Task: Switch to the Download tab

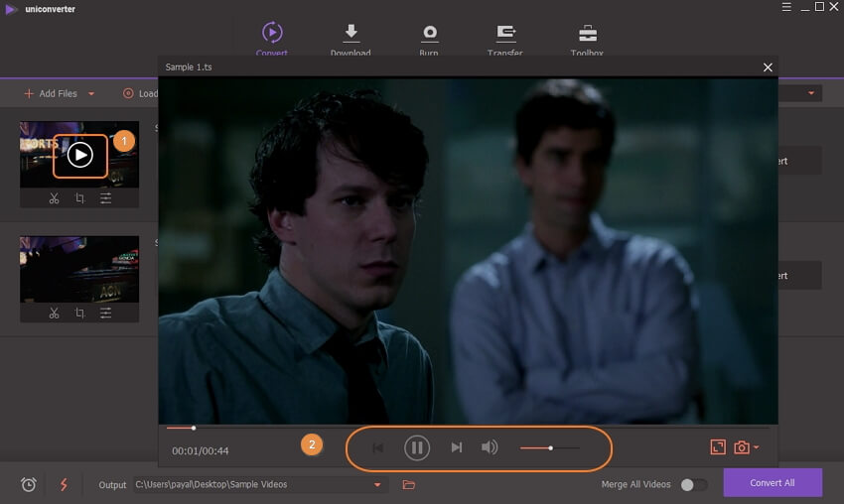Action: coord(351,40)
